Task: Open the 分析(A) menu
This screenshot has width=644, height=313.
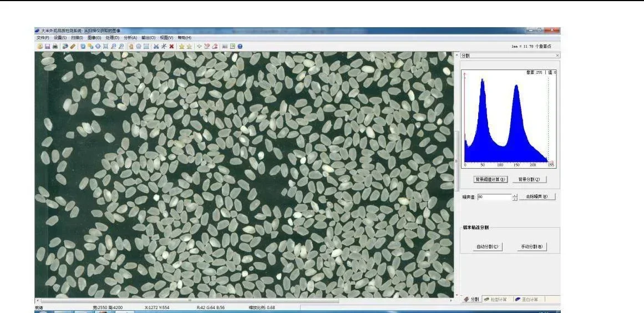Action: (x=130, y=38)
